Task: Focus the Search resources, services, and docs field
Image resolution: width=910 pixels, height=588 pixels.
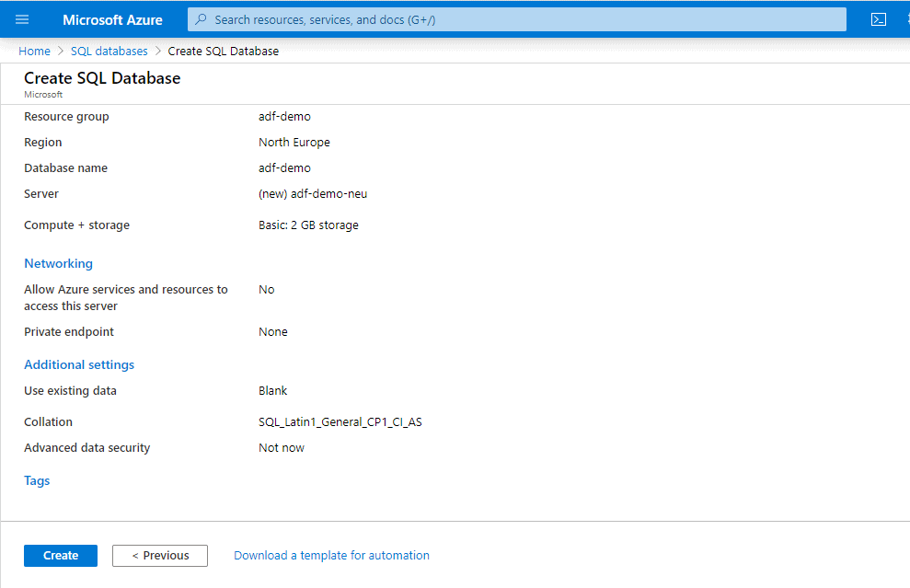Action: [516, 19]
